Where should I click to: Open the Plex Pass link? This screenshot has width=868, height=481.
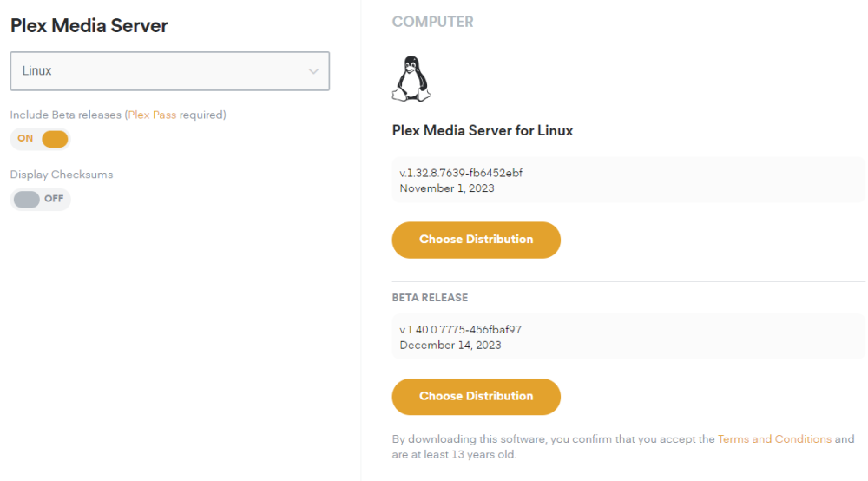(152, 115)
